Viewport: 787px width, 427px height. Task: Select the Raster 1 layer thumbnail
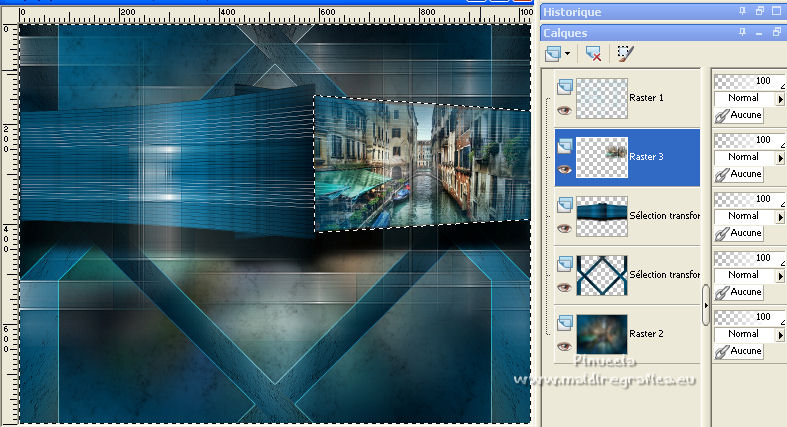pos(602,98)
